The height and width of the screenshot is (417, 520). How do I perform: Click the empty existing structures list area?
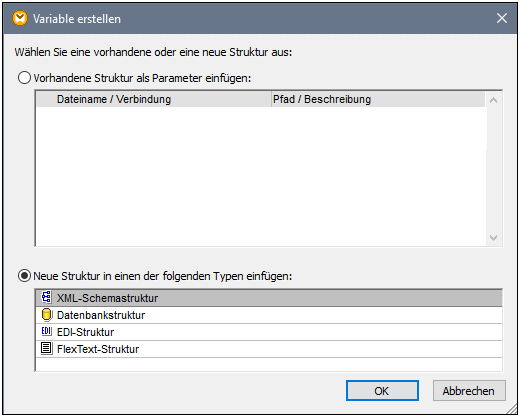(x=261, y=176)
